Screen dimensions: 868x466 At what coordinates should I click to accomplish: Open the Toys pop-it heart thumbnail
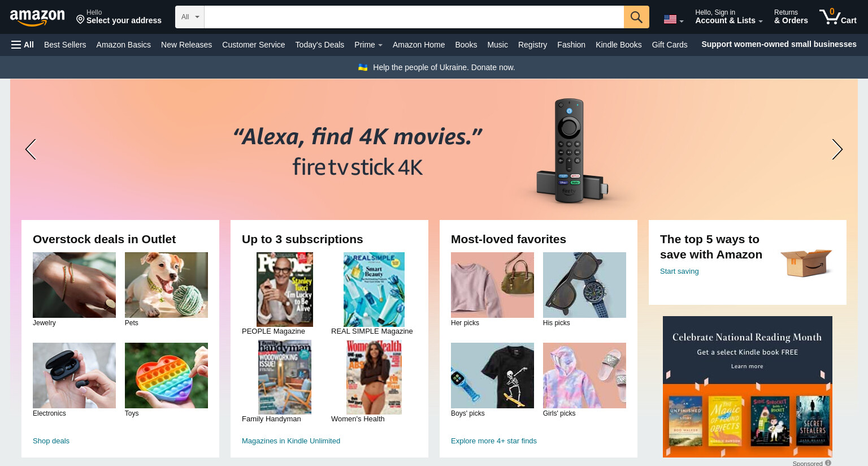[166, 376]
